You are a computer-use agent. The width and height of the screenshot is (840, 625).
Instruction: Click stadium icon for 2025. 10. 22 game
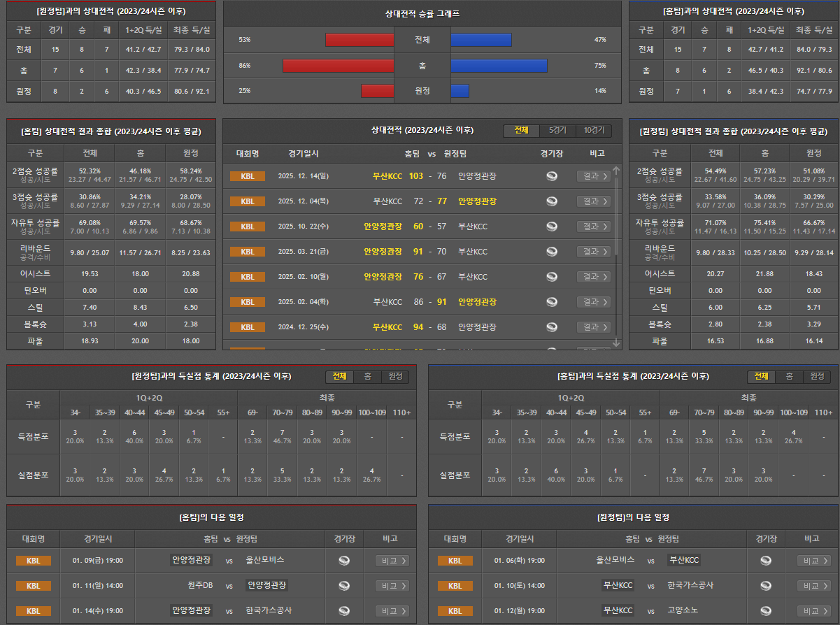click(x=552, y=227)
